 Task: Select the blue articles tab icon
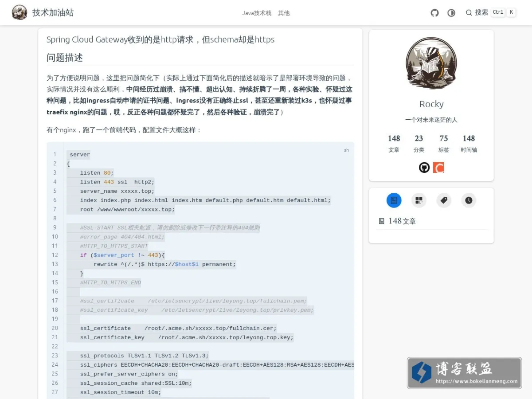coord(394,200)
